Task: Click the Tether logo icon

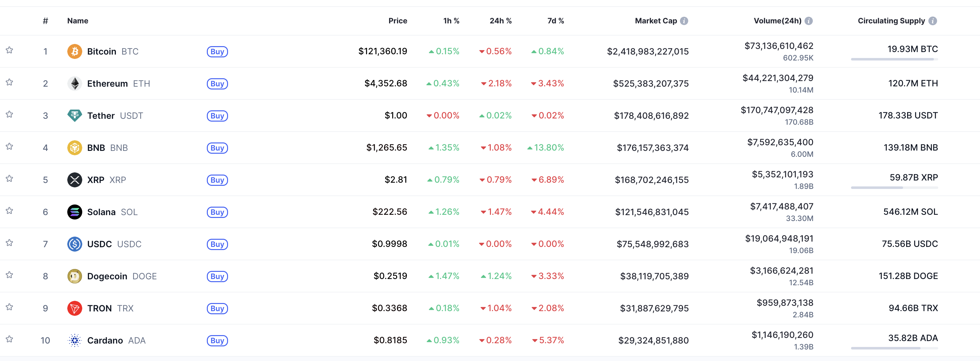Action: coord(74,115)
